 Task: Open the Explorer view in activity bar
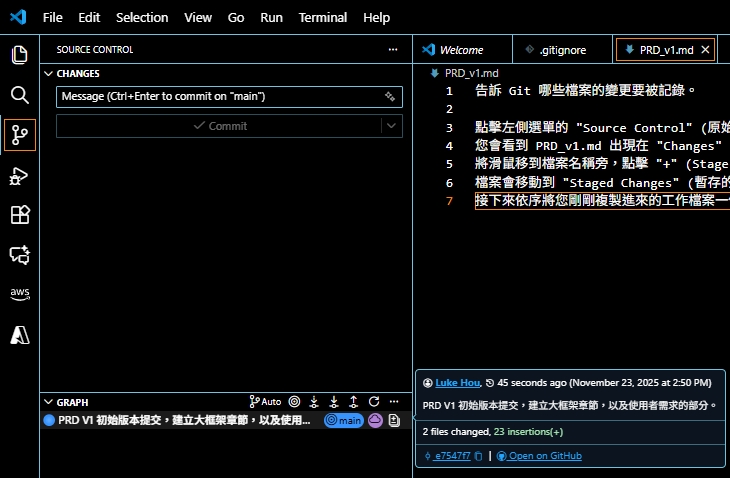click(x=20, y=55)
